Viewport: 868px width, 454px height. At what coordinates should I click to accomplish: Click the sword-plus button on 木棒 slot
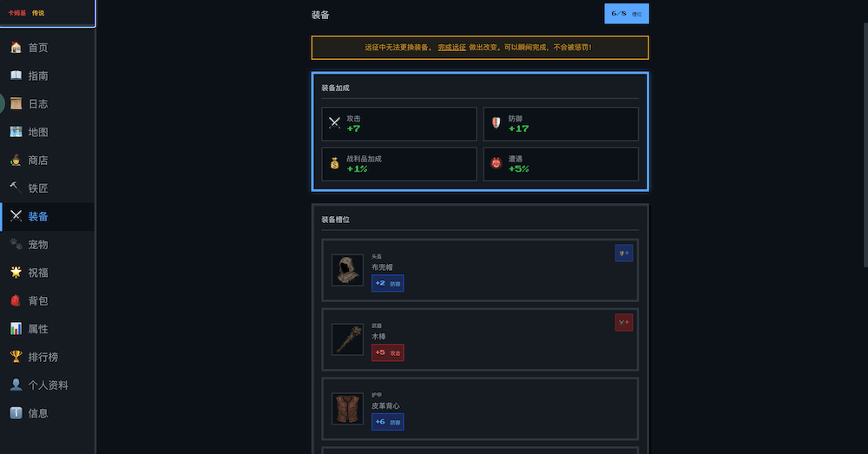click(623, 322)
